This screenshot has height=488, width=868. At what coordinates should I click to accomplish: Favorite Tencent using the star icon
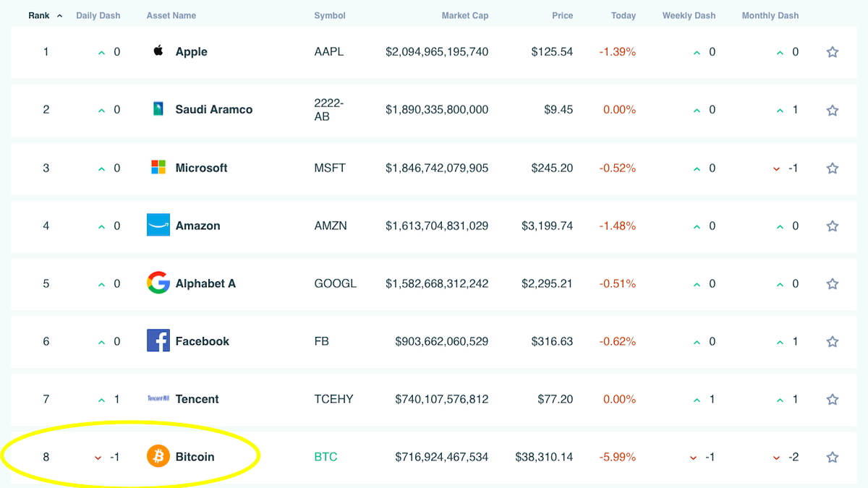833,399
